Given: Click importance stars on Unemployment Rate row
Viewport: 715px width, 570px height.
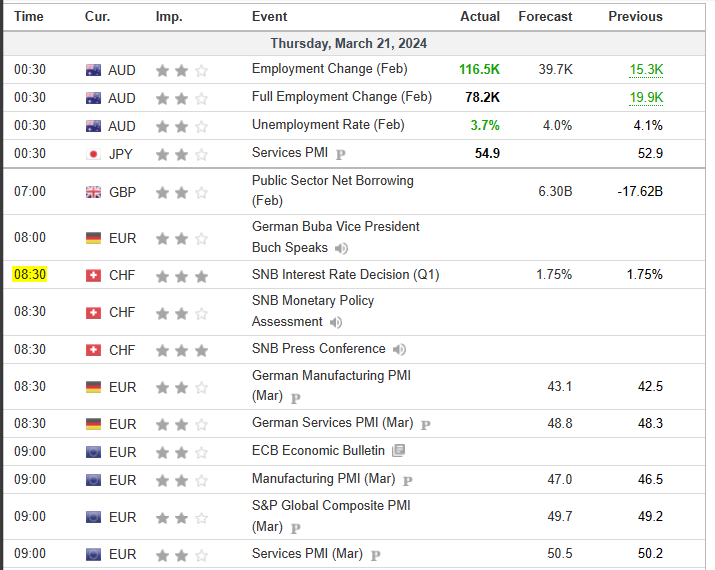Looking at the screenshot, I should (x=181, y=126).
